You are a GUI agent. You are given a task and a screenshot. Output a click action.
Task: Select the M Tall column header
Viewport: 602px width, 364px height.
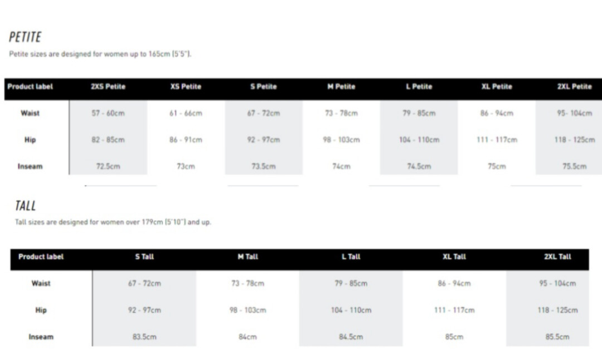247,257
